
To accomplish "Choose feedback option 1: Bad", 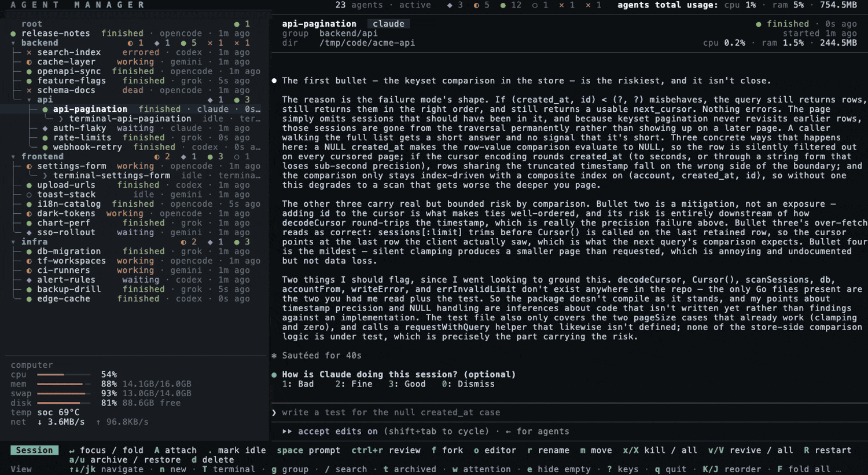I will [x=298, y=384].
